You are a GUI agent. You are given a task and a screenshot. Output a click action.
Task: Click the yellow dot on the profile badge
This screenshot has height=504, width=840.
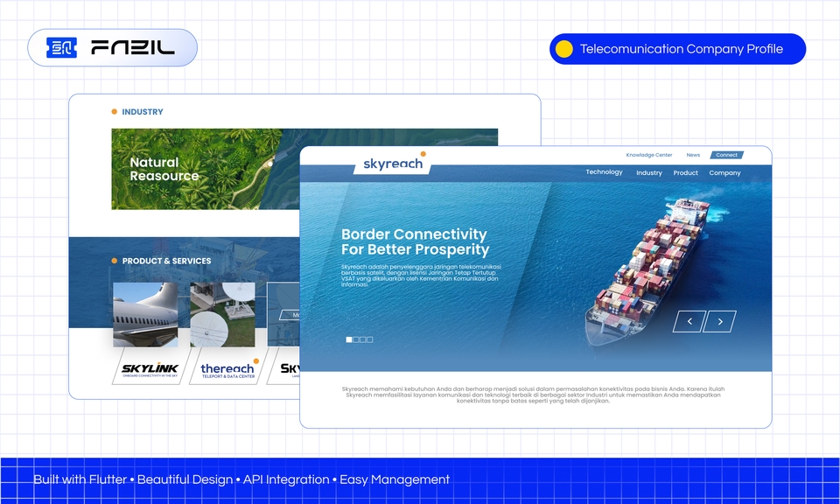pos(563,50)
